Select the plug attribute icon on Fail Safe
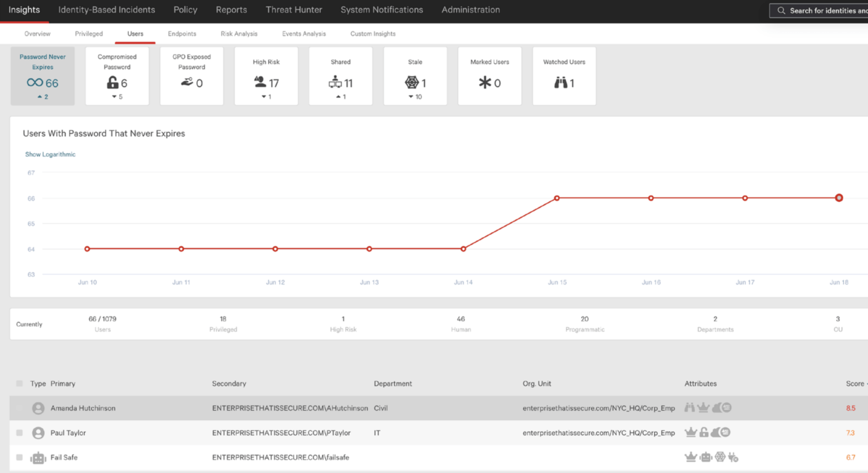Viewport: 868px width, 473px height. coord(734,457)
